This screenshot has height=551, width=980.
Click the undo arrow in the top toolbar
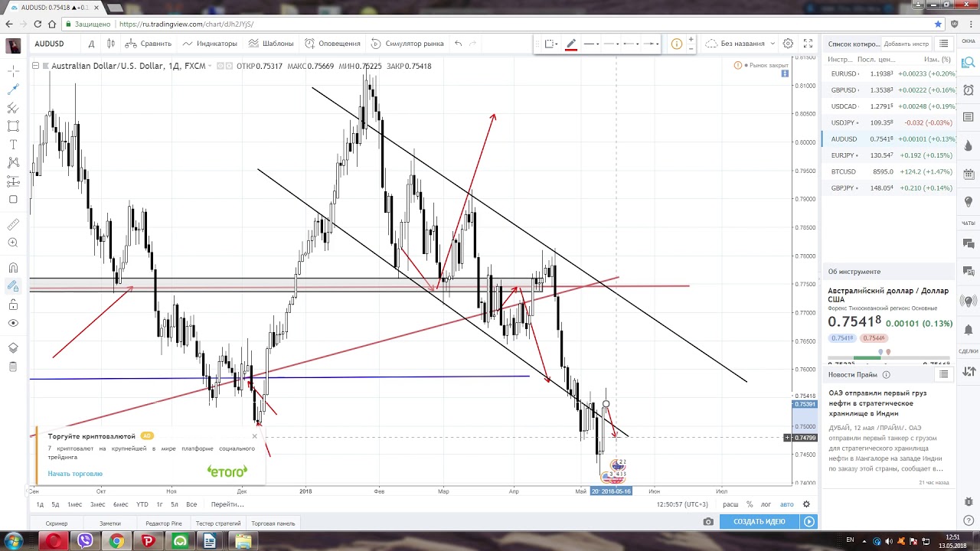(458, 44)
